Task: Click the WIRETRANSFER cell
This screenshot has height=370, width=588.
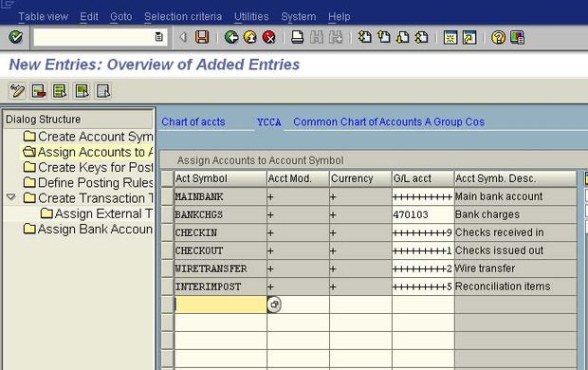Action: pos(220,268)
